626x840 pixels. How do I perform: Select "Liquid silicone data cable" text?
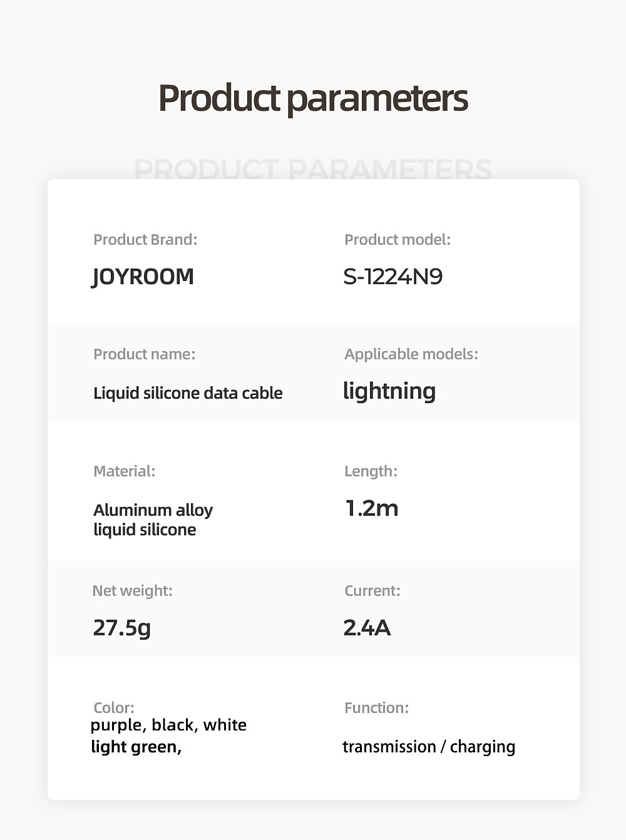point(188,393)
